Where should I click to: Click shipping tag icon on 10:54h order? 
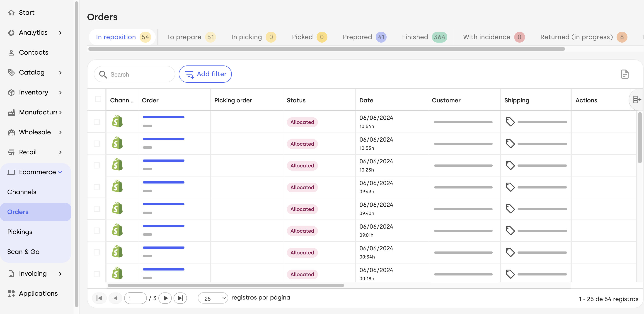coord(510,122)
